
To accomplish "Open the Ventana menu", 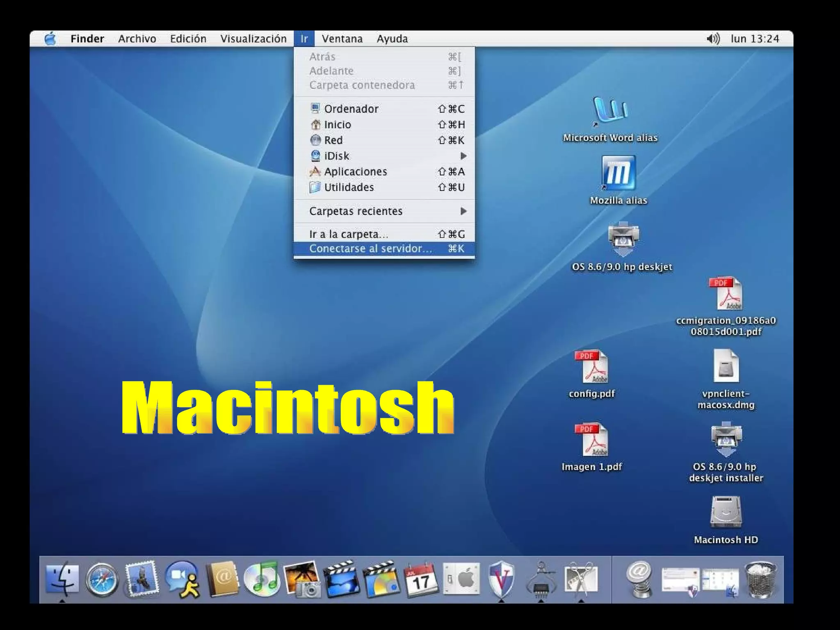I will coord(342,39).
